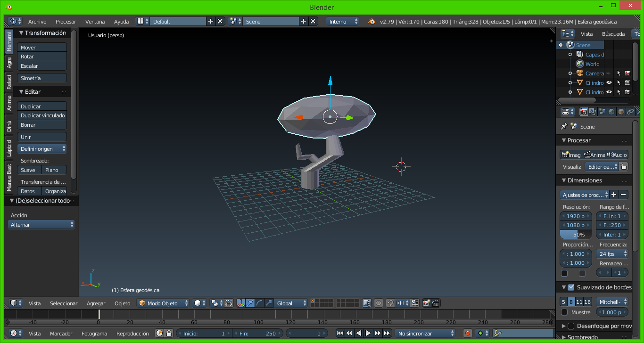Select the rotate manipulator arc icon

[x=259, y=303]
